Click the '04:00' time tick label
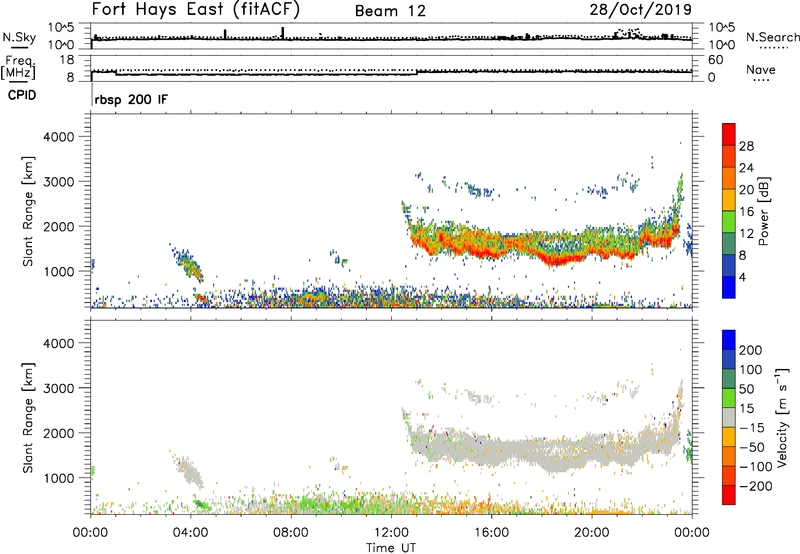Screen dimensions: 800x554 point(190,533)
